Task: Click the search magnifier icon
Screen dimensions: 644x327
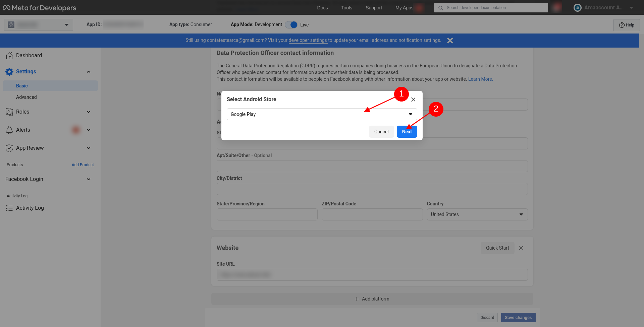Action: [x=441, y=8]
